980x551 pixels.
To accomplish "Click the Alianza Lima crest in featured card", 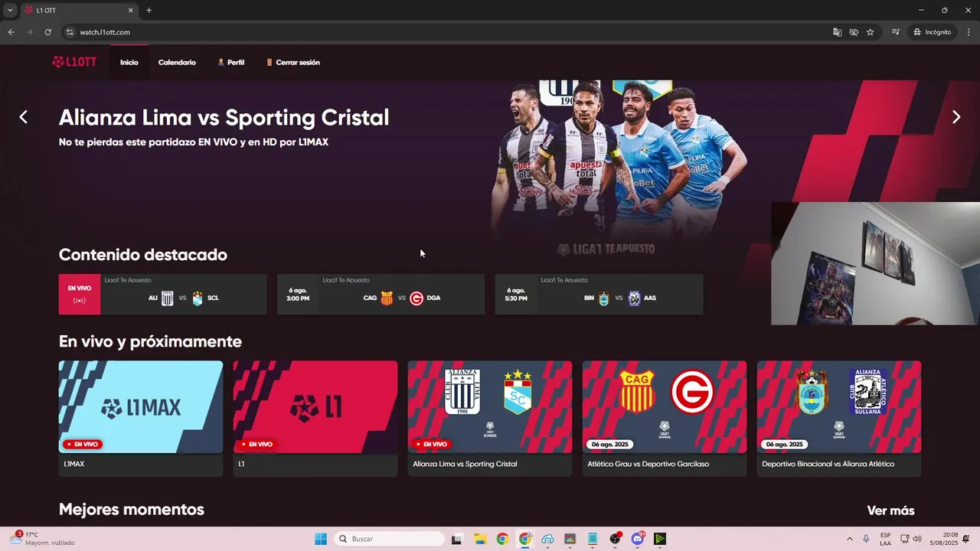I will (167, 298).
